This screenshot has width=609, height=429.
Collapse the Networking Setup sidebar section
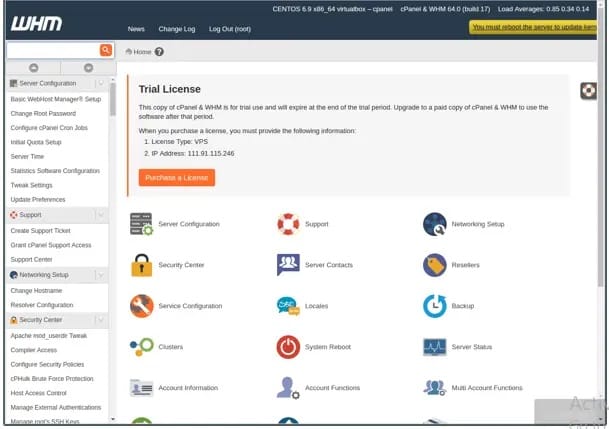[x=101, y=275]
